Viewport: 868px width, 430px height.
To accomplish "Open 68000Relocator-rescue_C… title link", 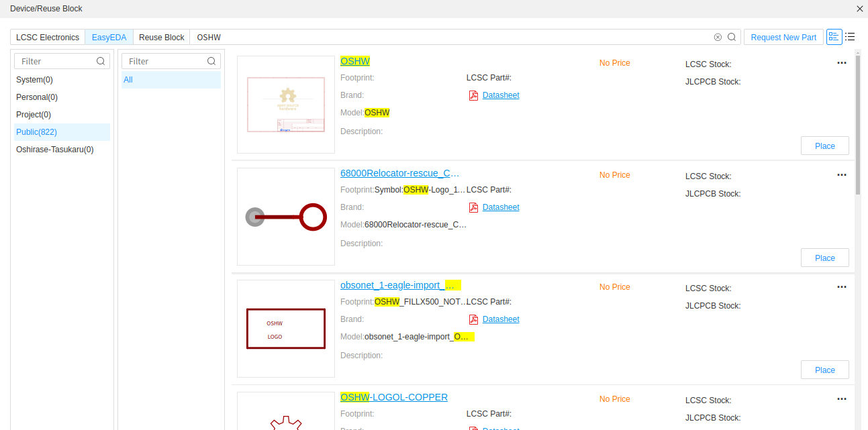I will pyautogui.click(x=399, y=173).
